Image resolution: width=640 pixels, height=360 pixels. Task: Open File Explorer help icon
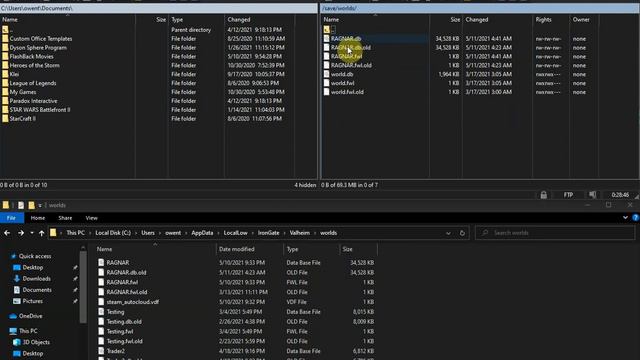636,218
